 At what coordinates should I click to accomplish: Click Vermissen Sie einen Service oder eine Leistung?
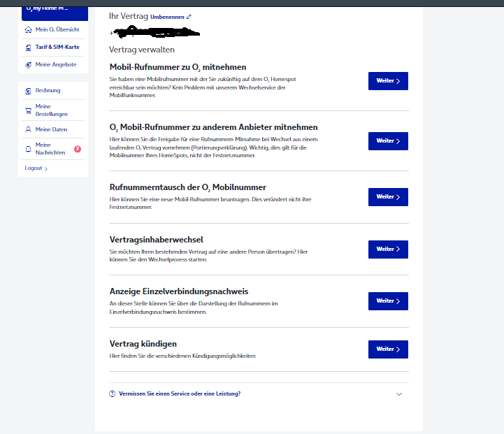click(180, 394)
